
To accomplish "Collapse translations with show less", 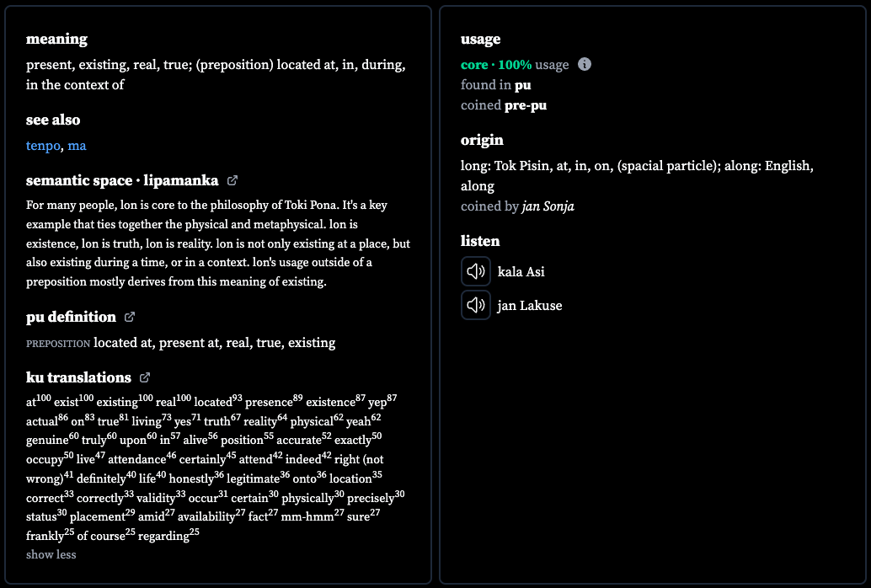I will [51, 554].
